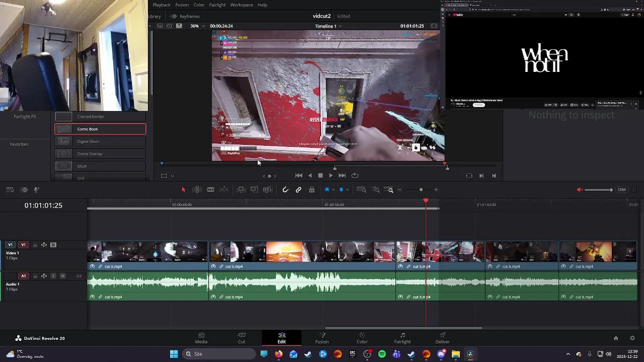
Task: Toggle Loop playback icon
Action: [x=355, y=175]
